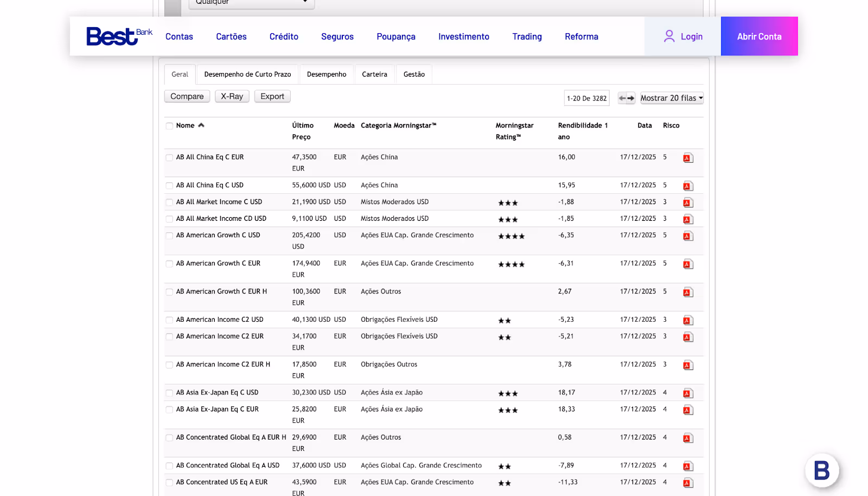Open PDF for AB Concentrated Global Eq A USD
Viewport: 868px width, 496px height.
pos(688,466)
